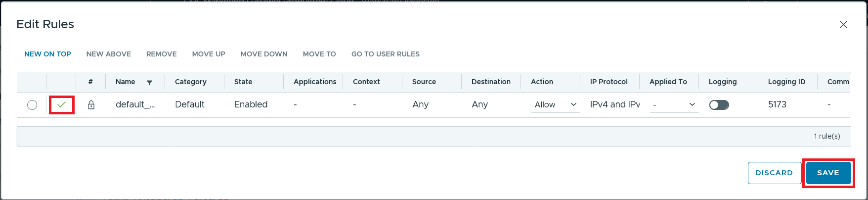The height and width of the screenshot is (200, 868).
Task: Click MOVE TO toolbar option
Action: (319, 54)
